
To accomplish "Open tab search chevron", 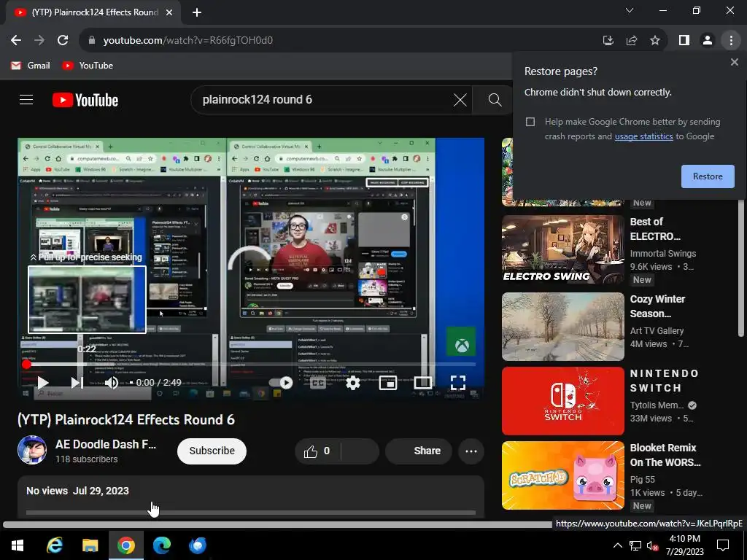I will (630, 10).
